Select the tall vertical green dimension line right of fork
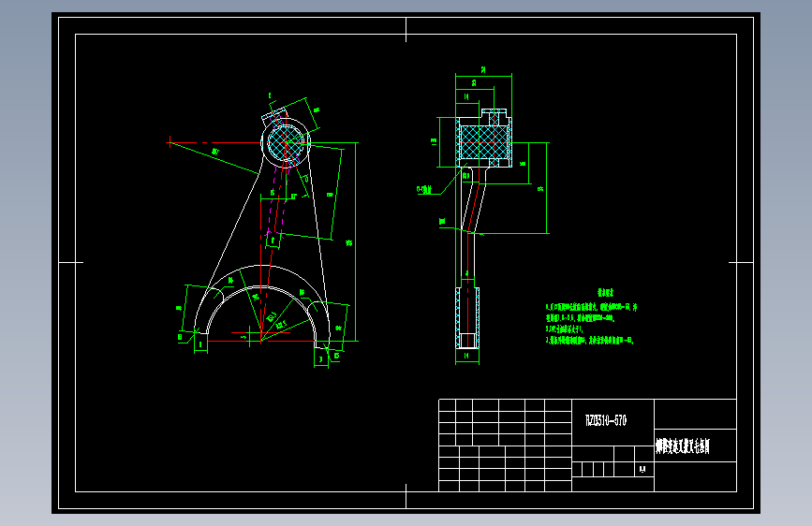The height and width of the screenshot is (526, 812). coord(356,241)
